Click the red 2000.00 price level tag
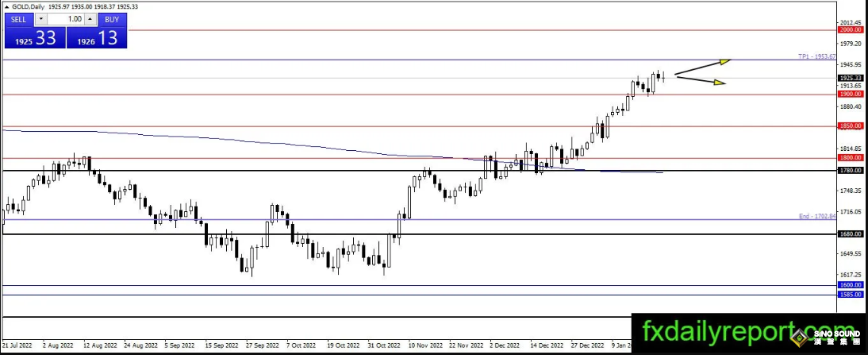This screenshot has height=355, width=868. pos(850,29)
